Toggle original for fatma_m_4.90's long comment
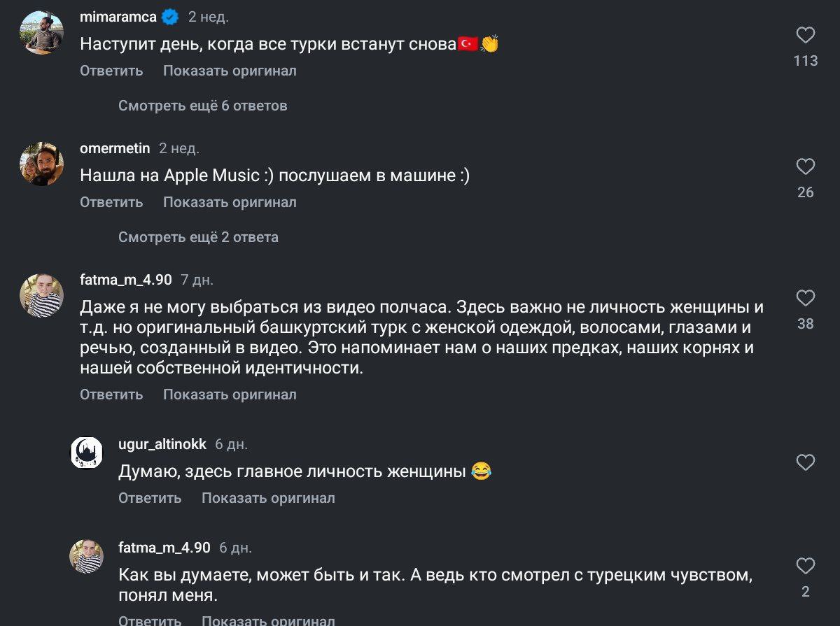840x626 pixels. (230, 394)
